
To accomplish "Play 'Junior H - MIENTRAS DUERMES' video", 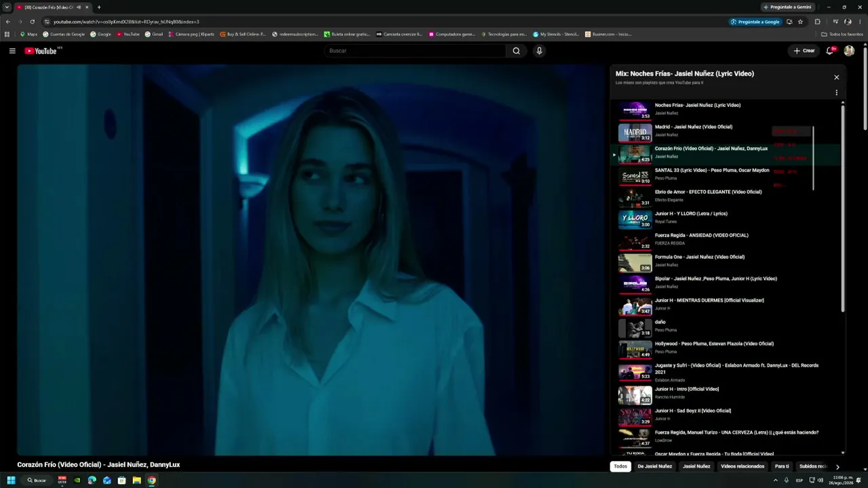I will [x=635, y=306].
